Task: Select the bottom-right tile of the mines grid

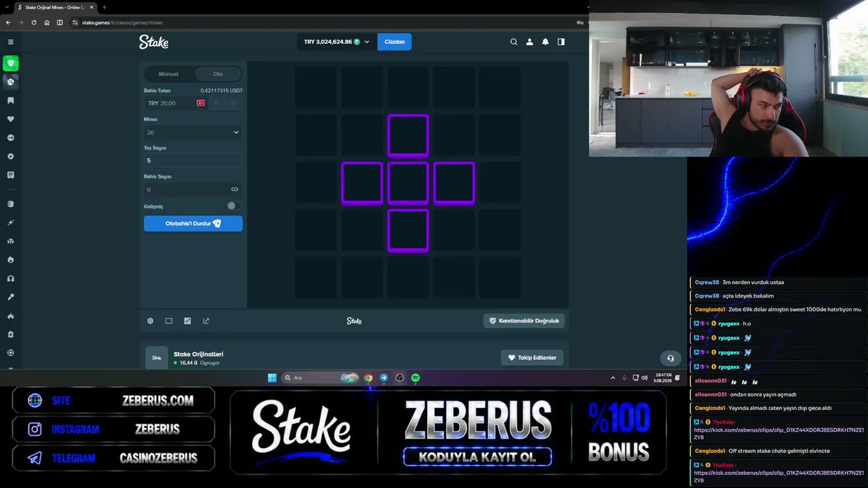Action: (500, 277)
